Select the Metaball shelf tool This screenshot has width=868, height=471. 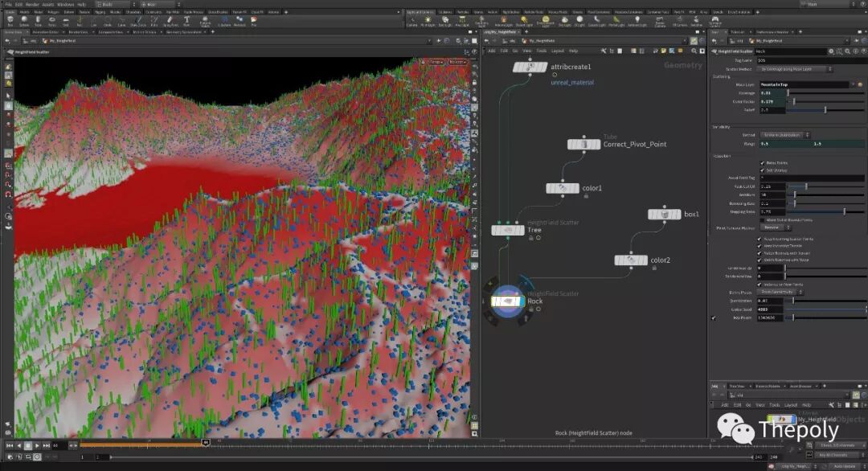[x=240, y=21]
